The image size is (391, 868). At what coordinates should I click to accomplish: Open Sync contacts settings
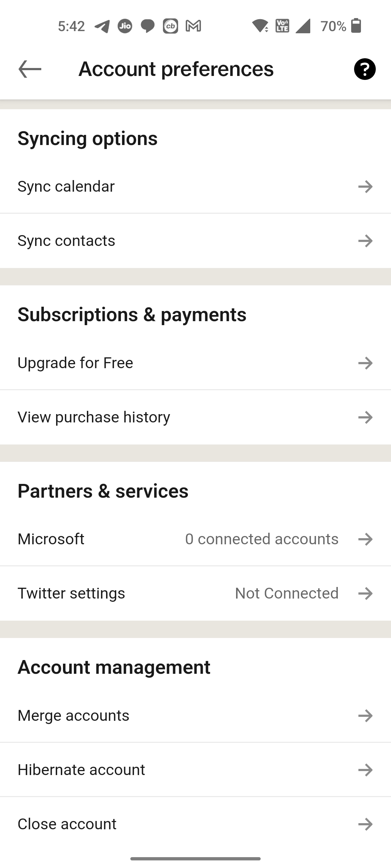66,241
